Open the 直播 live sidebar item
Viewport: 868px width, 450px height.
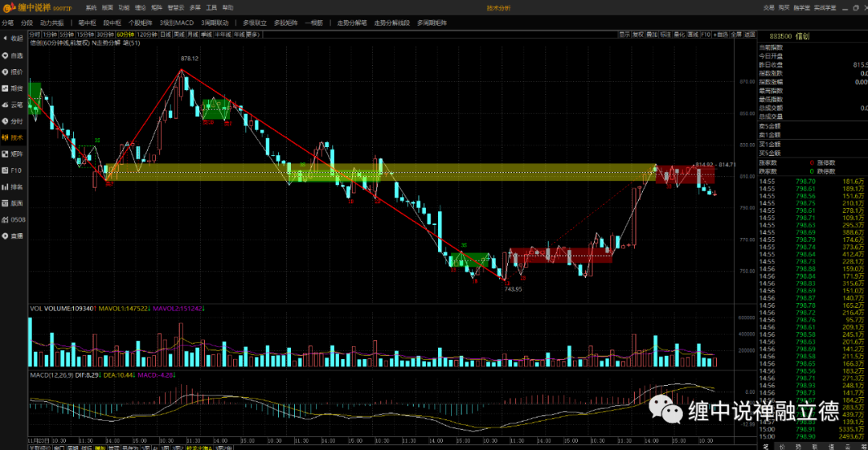click(x=13, y=235)
